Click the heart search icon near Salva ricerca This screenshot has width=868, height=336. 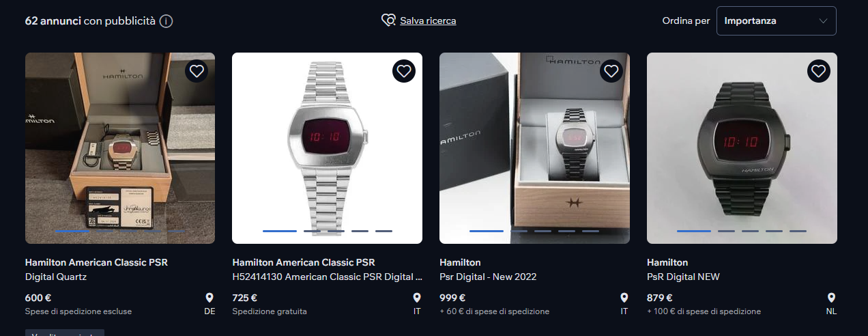pyautogui.click(x=388, y=20)
